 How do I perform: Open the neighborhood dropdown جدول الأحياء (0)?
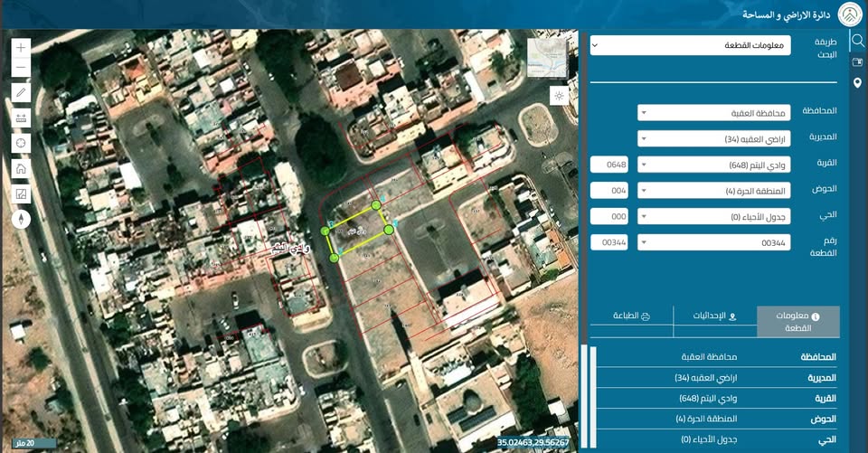[x=713, y=216]
